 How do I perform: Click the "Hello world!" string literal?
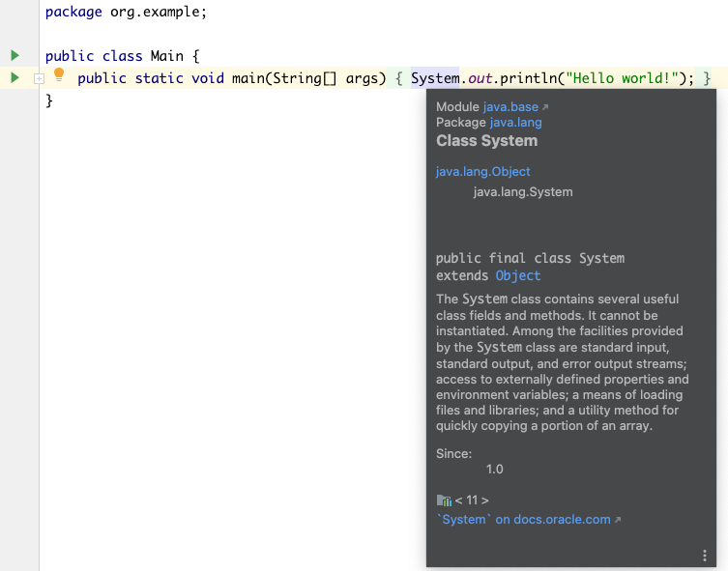pyautogui.click(x=623, y=78)
